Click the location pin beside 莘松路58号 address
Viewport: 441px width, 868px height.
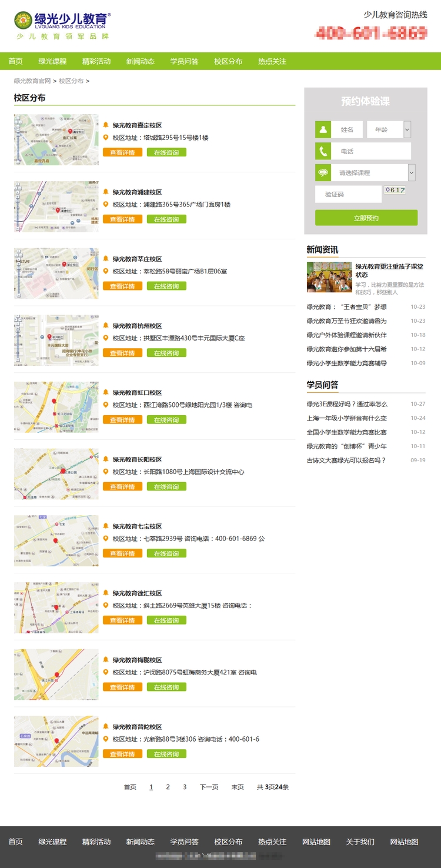[x=106, y=271]
